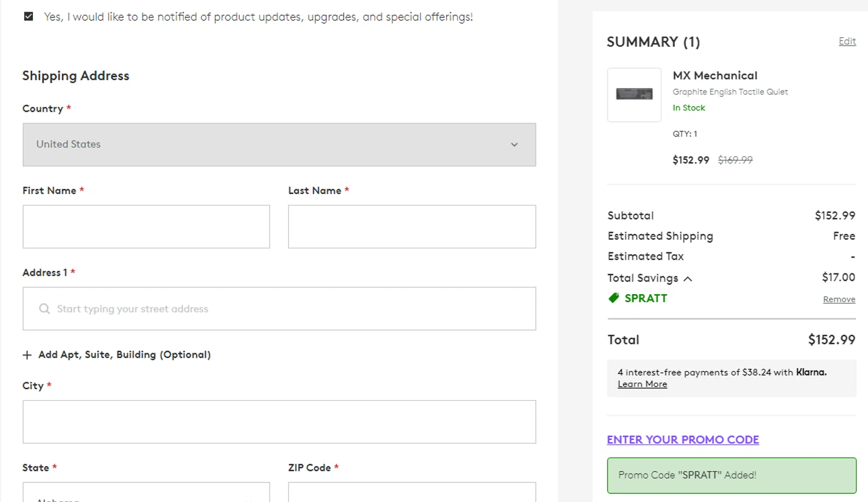The image size is (868, 502).
Task: Click the ENTER YOUR PROMO CODE link
Action: click(683, 439)
